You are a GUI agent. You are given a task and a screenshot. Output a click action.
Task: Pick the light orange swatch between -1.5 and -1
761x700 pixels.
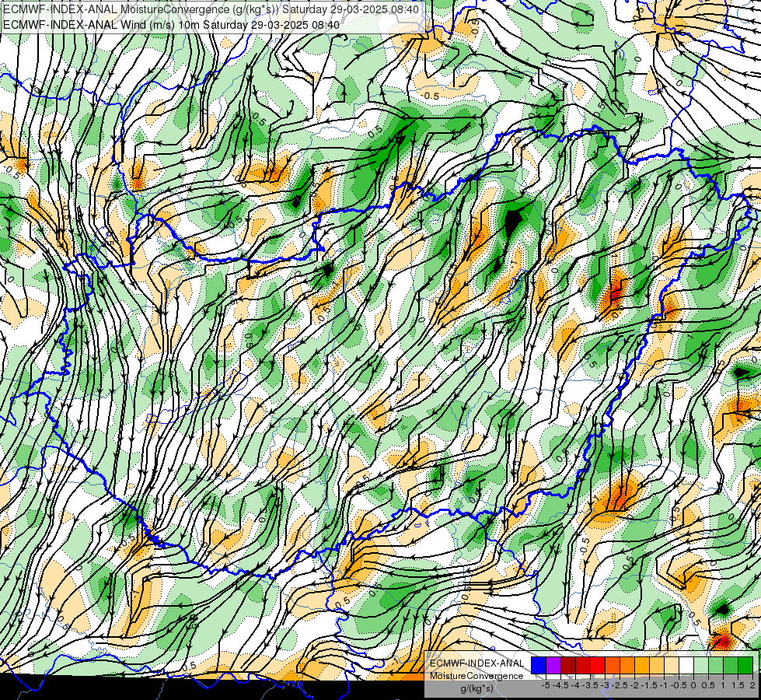(x=657, y=665)
